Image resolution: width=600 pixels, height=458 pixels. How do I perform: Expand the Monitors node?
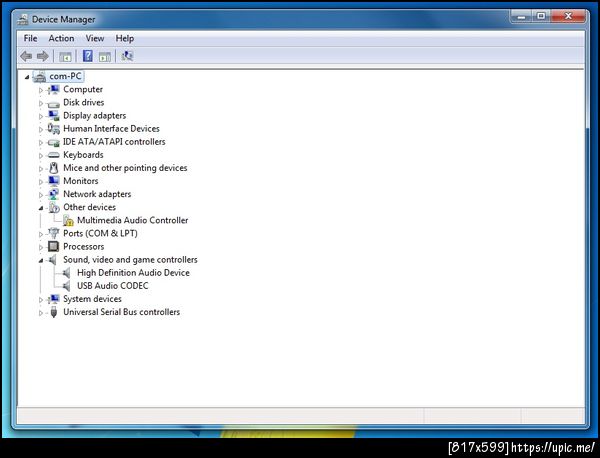click(41, 182)
